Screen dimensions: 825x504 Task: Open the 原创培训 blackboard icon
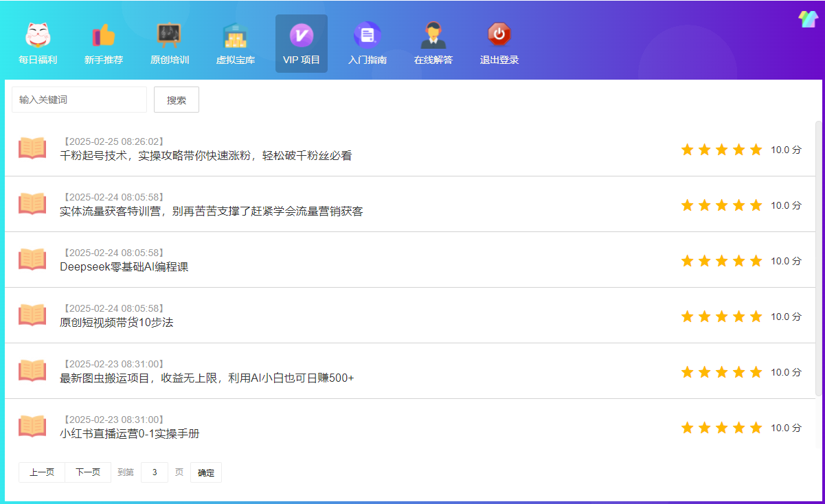point(170,34)
